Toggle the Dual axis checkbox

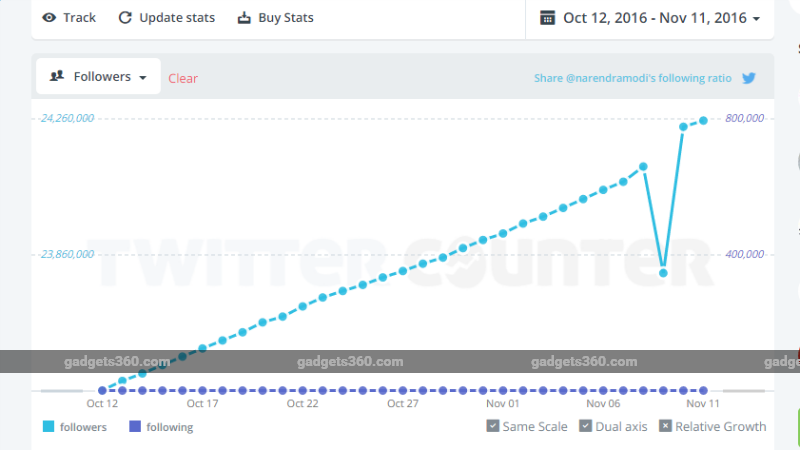coord(586,426)
